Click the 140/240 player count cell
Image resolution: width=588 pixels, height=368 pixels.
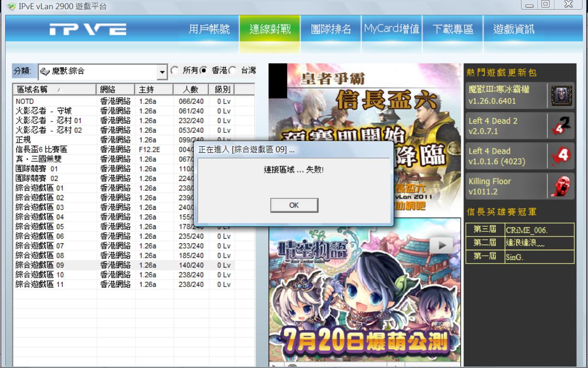pos(191,265)
